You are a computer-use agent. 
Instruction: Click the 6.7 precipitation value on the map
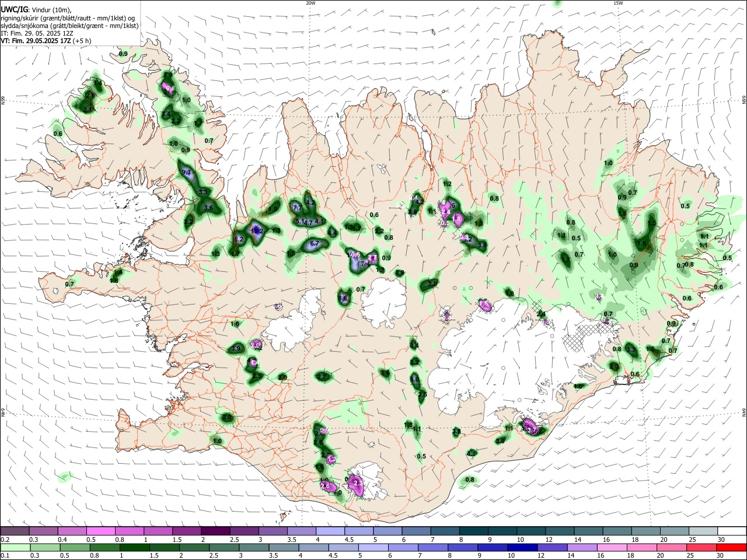pyautogui.click(x=315, y=243)
